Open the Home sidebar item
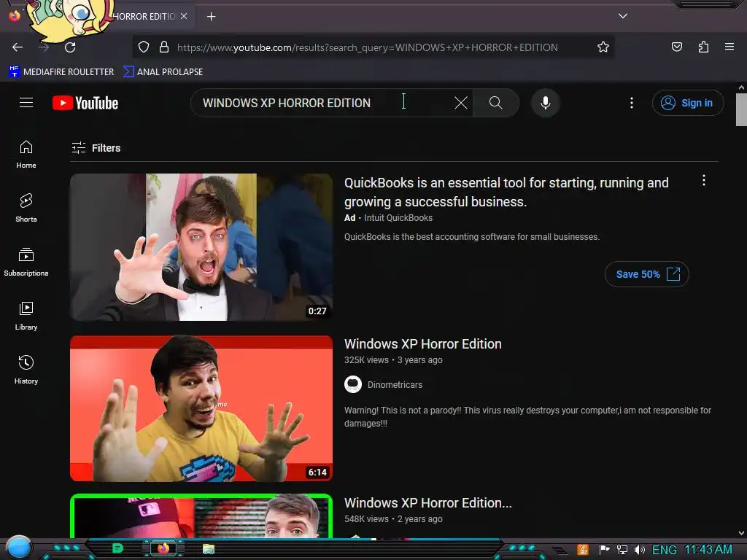747x560 pixels. point(26,155)
